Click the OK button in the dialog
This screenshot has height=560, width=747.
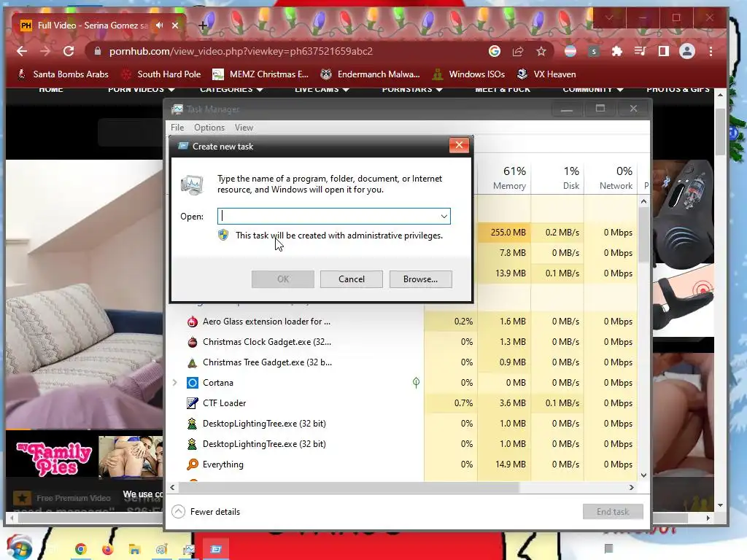(x=283, y=279)
